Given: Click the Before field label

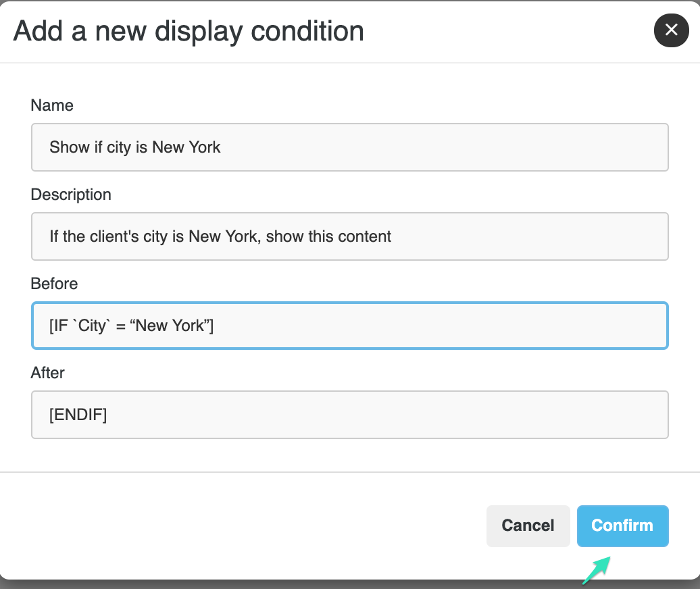Looking at the screenshot, I should pos(54,284).
